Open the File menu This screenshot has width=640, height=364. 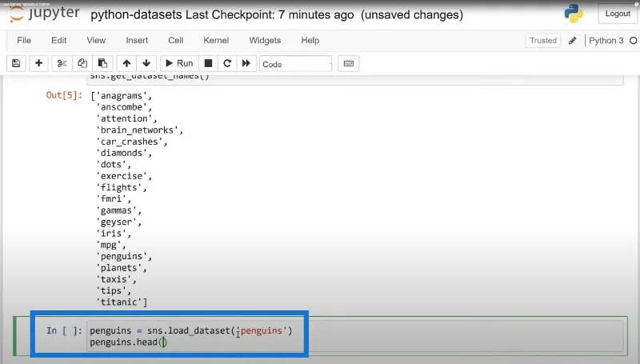24,40
